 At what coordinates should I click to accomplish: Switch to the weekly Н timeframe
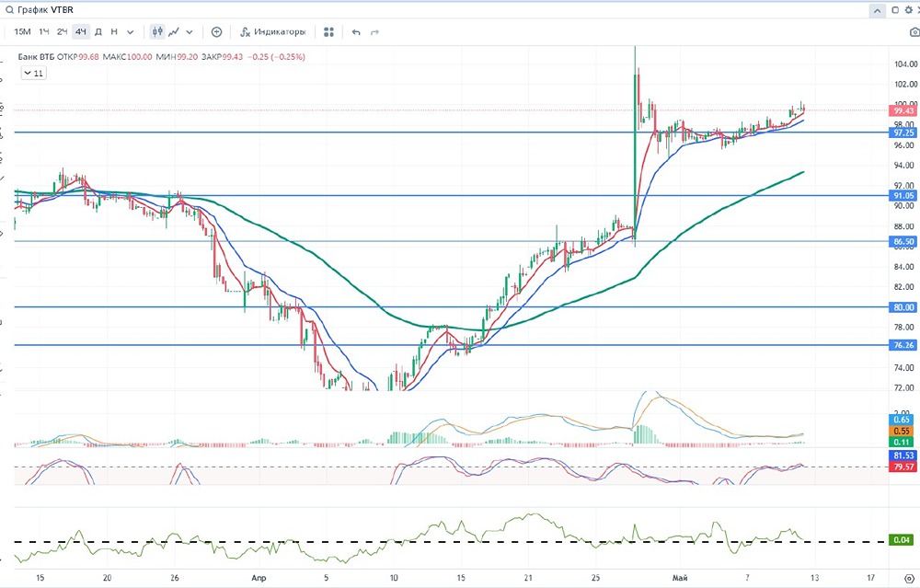114,31
